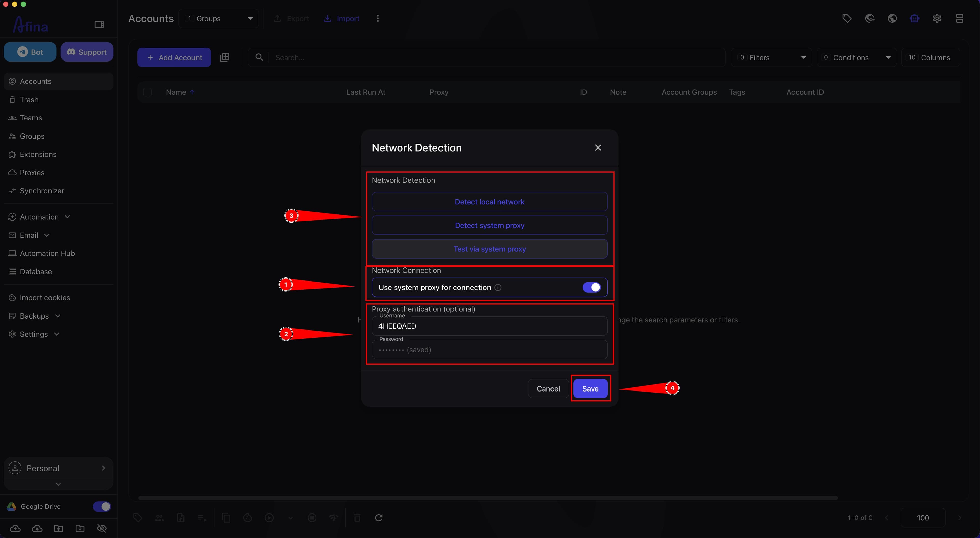Click the people group icon in bottom toolbar

click(x=160, y=517)
